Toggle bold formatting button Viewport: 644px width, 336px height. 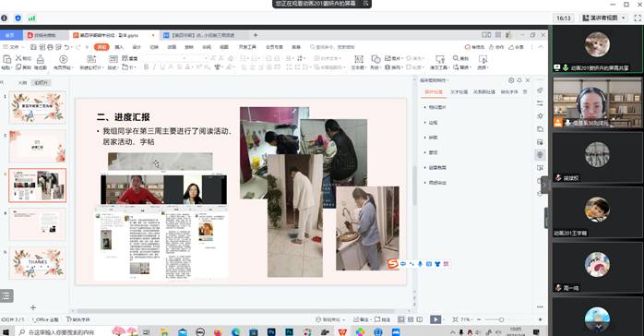[x=146, y=67]
